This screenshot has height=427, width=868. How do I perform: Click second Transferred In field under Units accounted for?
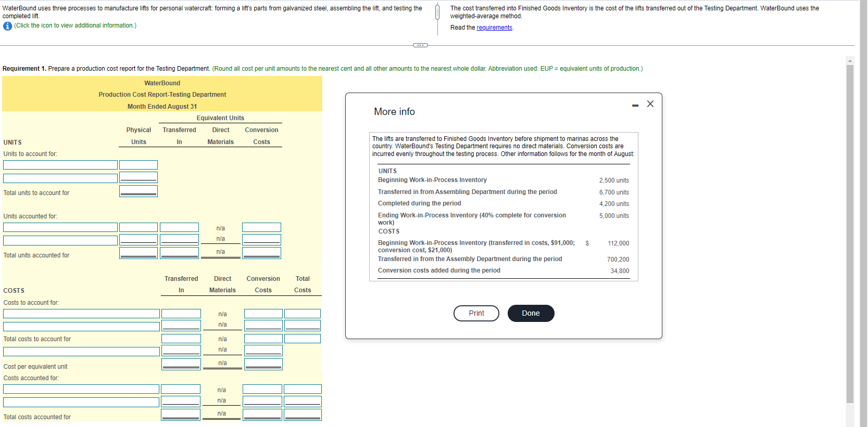(179, 239)
